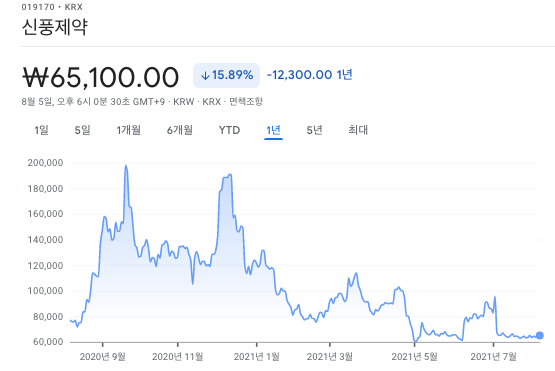Click the 신풍제약 stock name heading
Viewport: 555px width, 371px height.
tap(55, 27)
